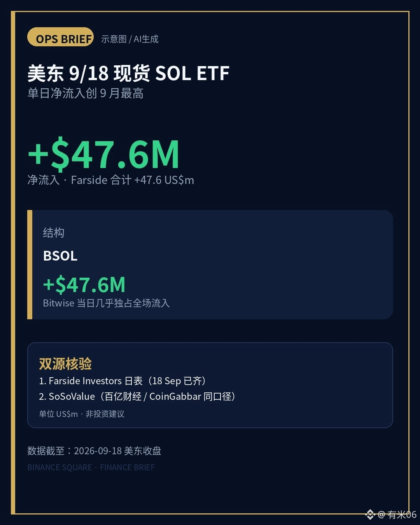Click the SoSoValue source list item
420x525 pixels.
point(138,396)
